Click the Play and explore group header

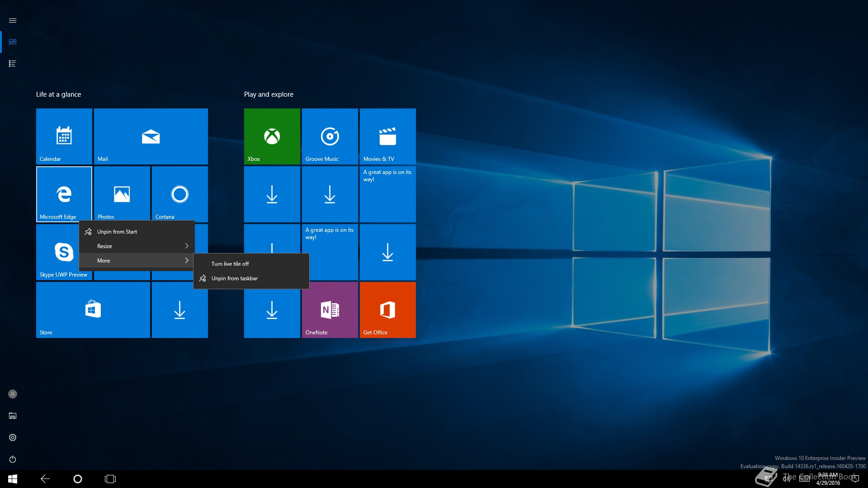tap(269, 94)
